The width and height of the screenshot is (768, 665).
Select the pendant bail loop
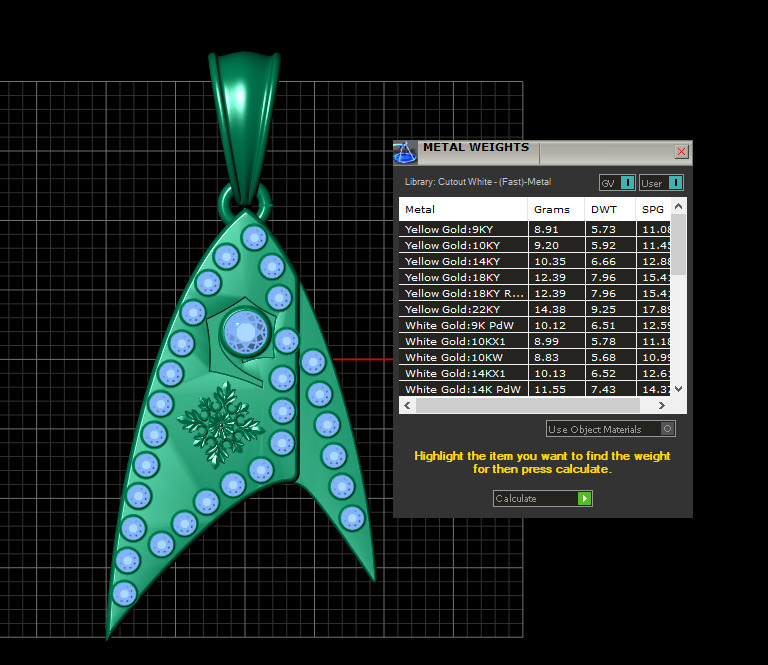pyautogui.click(x=244, y=127)
